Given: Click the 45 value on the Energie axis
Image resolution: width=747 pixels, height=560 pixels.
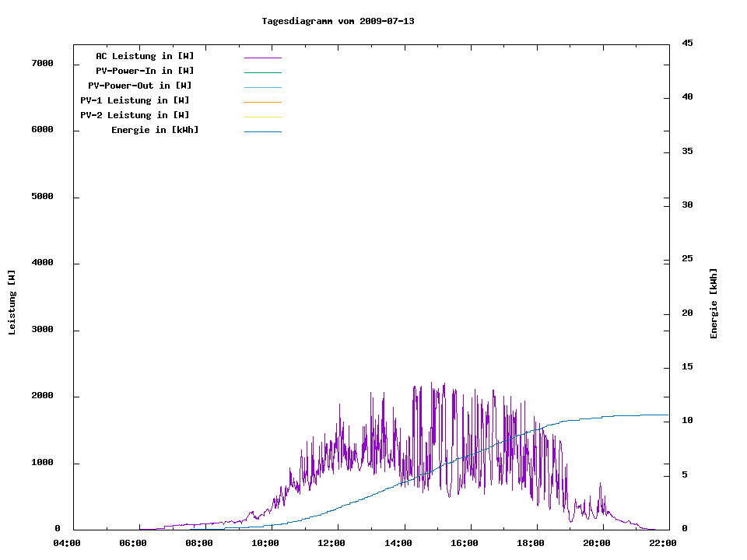Looking at the screenshot, I should pyautogui.click(x=687, y=44).
